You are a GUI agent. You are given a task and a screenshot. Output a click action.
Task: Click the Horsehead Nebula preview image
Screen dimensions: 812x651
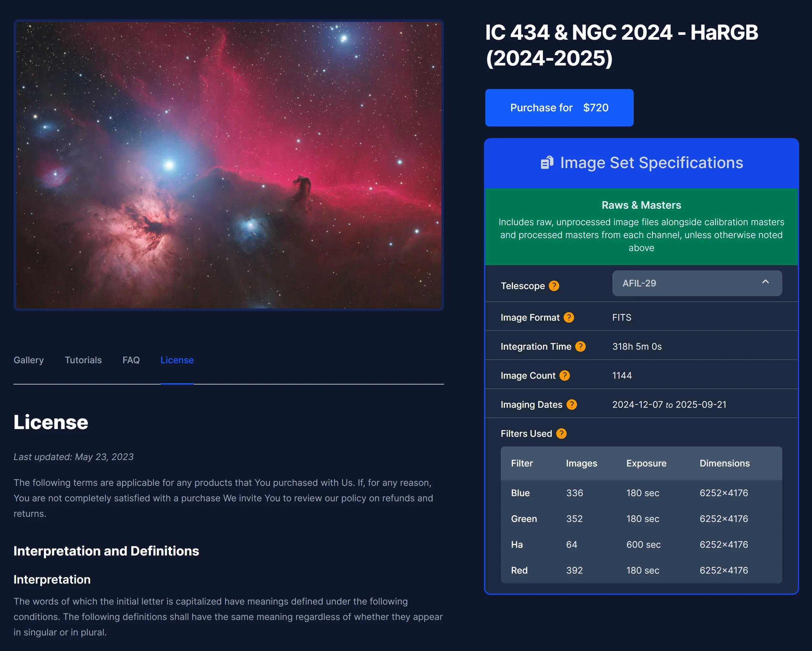[229, 165]
